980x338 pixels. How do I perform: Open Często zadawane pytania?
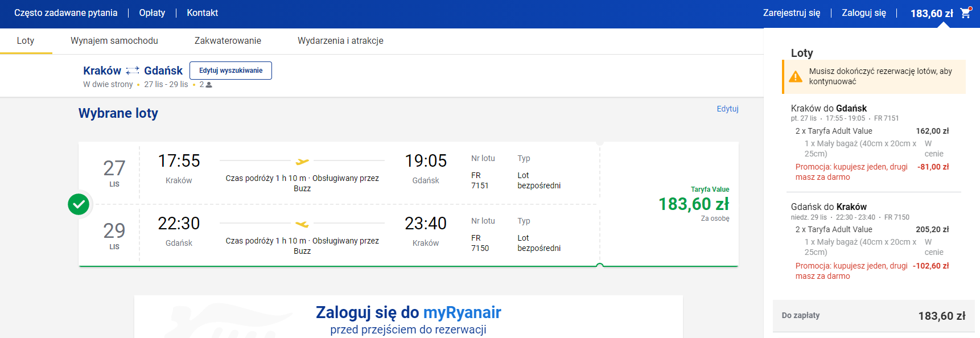coord(66,13)
